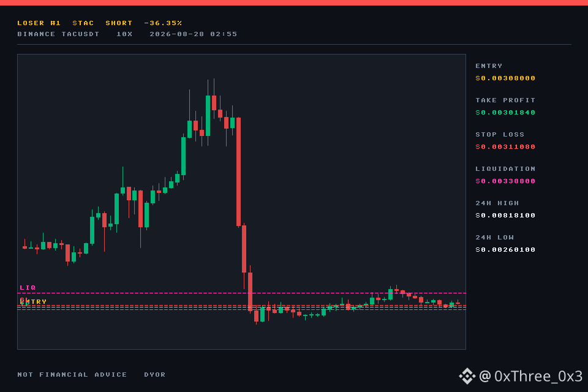Click the "24H LOW" heading
The image size is (588, 392).
495,238
